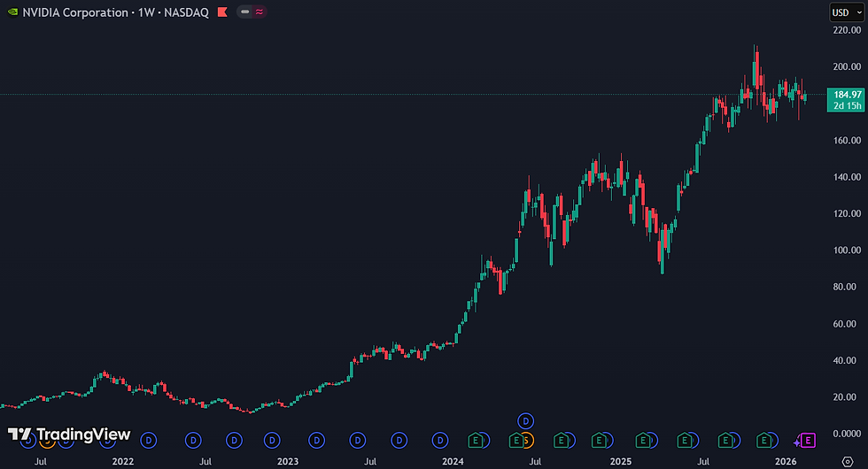Screen dimensions: 868x469
Task: Click the 200.00 price axis label
Action: (x=847, y=66)
